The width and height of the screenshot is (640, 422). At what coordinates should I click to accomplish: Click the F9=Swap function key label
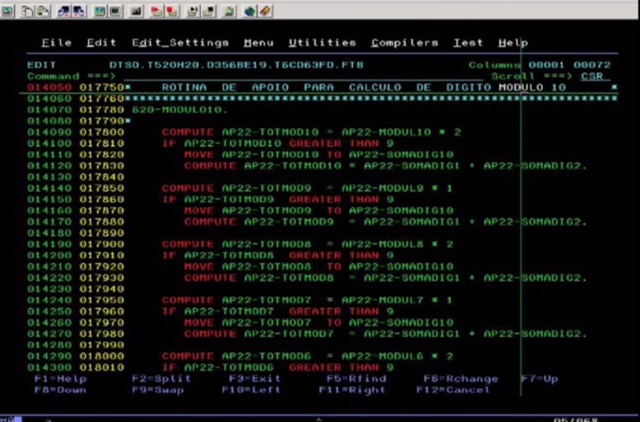point(158,390)
